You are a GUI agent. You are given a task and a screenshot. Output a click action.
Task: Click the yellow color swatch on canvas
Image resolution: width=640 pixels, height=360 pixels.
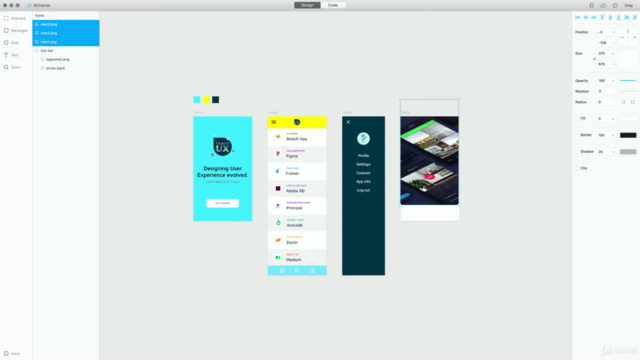206,100
